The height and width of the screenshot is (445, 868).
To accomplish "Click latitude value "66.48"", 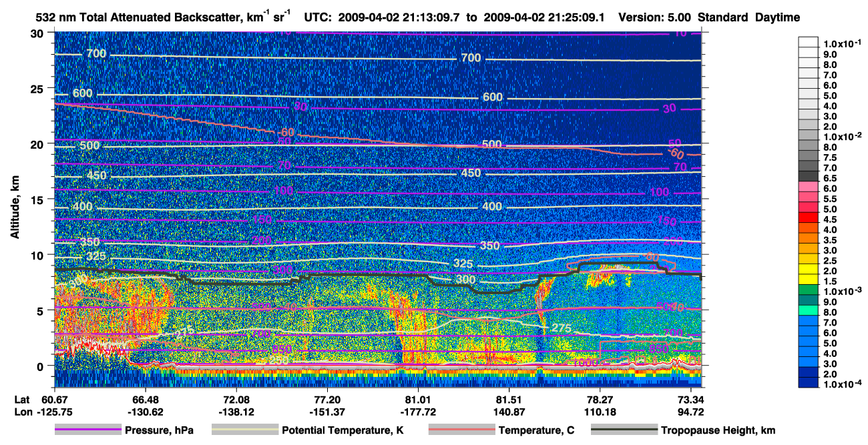I will point(145,399).
